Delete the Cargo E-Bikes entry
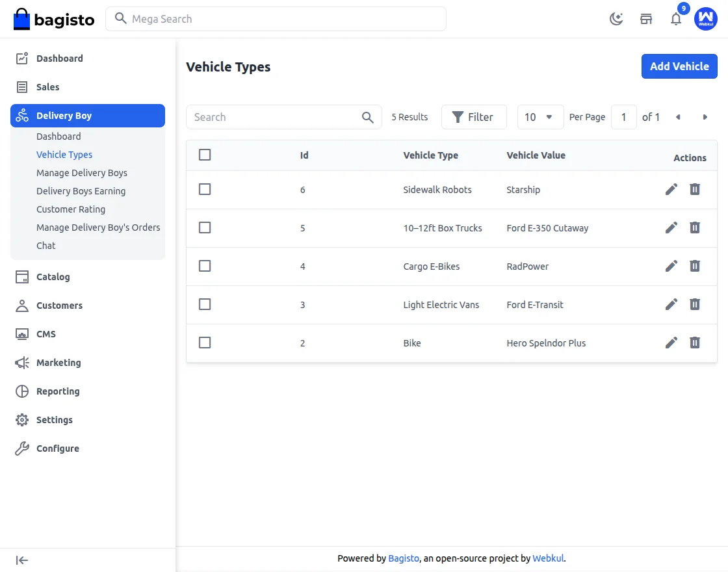This screenshot has height=572, width=728. pos(695,266)
